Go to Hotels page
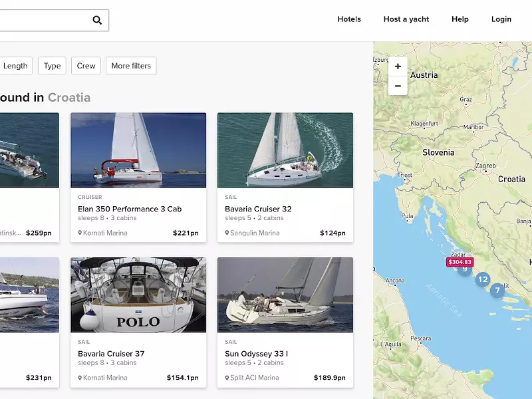This screenshot has width=532, height=399. click(348, 19)
